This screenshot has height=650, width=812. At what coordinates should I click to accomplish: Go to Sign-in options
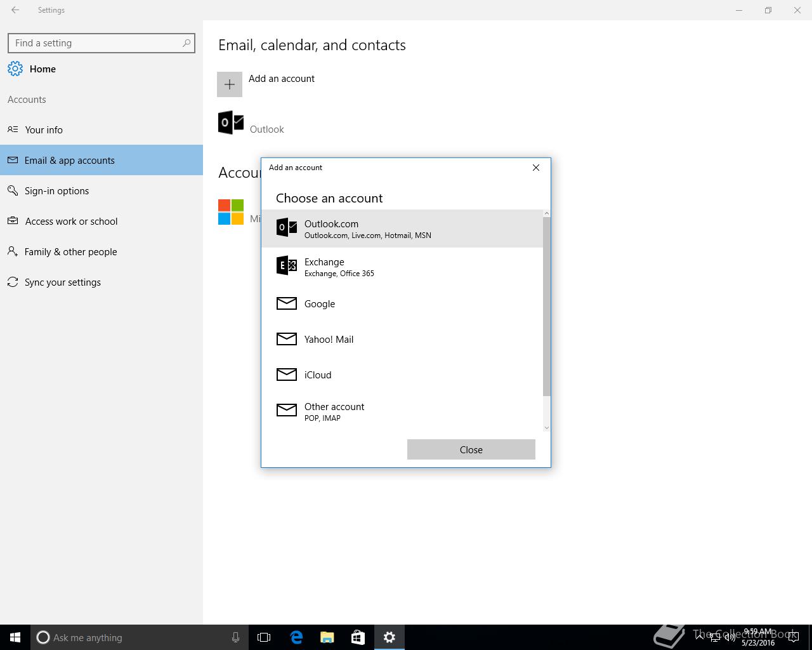click(x=101, y=190)
